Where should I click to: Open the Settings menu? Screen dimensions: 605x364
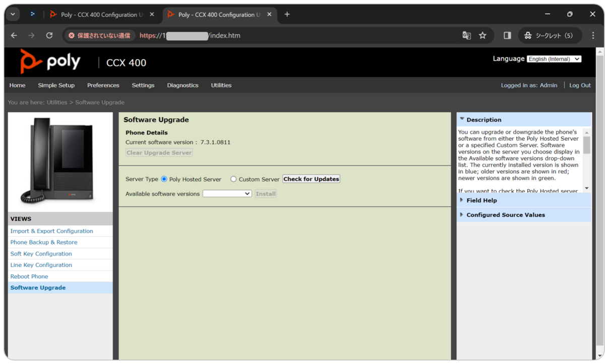(x=143, y=85)
